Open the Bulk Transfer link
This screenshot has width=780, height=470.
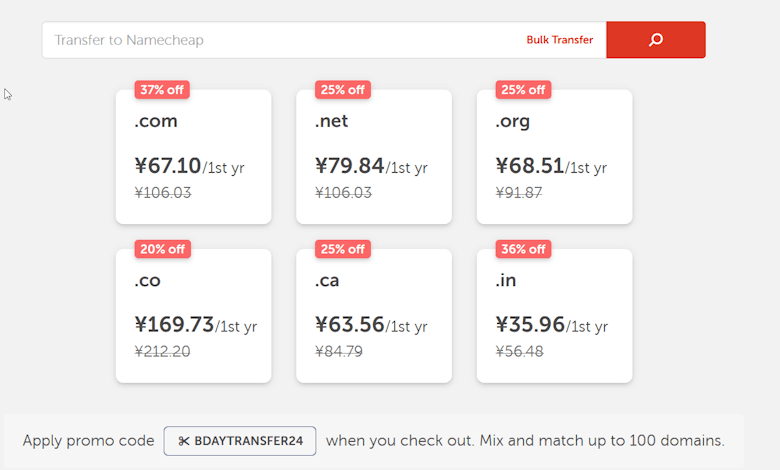point(560,40)
